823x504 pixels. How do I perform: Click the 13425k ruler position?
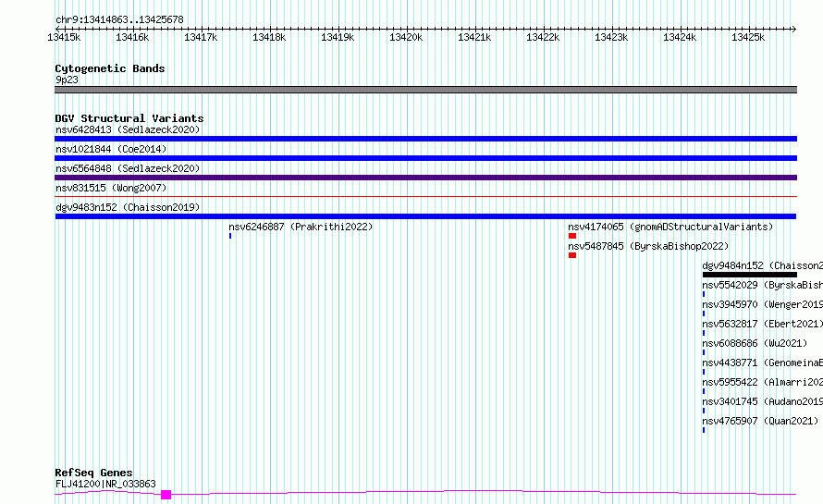(748, 37)
